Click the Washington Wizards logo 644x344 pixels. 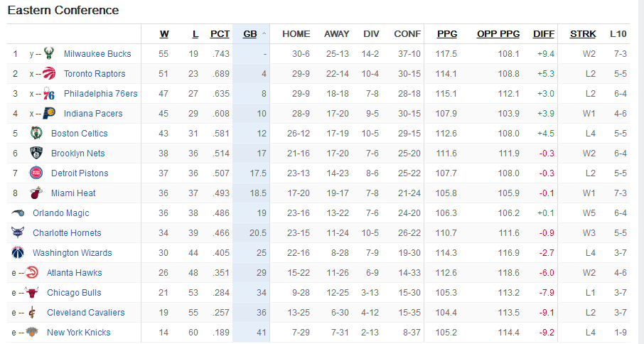pos(18,252)
